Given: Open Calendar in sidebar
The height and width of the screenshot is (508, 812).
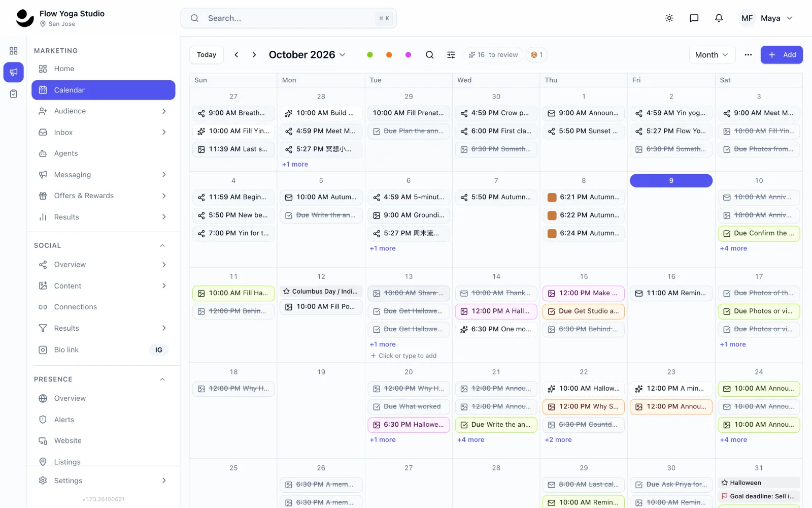Looking at the screenshot, I should coord(104,90).
